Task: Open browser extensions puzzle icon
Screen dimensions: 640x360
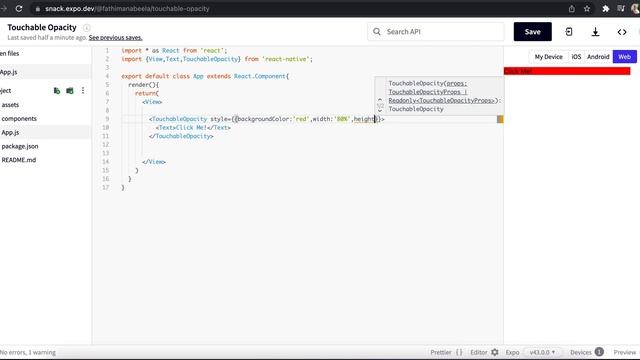Action: [x=606, y=9]
